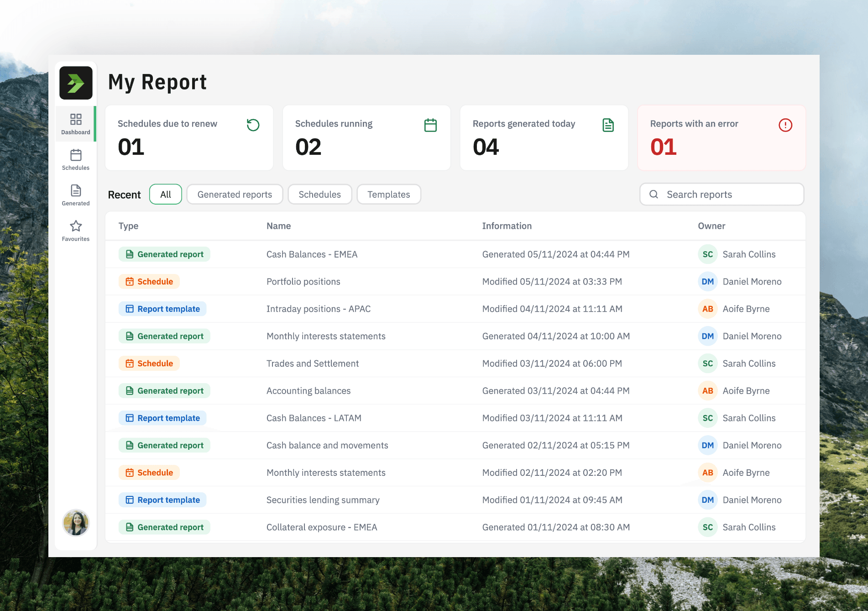The height and width of the screenshot is (611, 868).
Task: Open Cash Balances - EMEA report
Action: (x=312, y=254)
